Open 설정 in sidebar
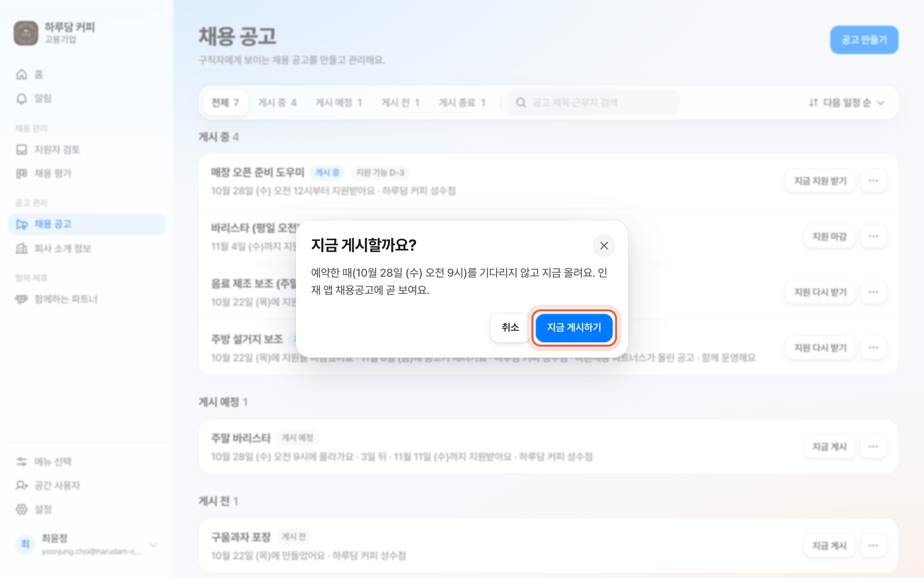 (x=87, y=509)
